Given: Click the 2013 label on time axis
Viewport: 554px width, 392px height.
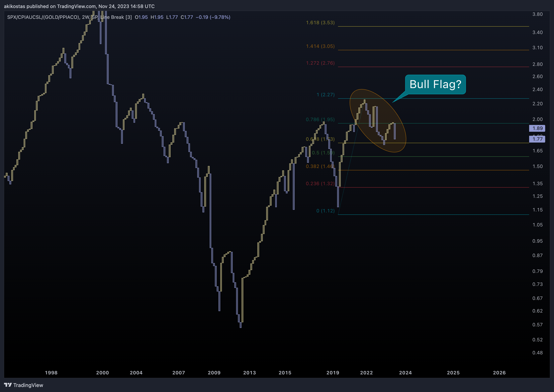Looking at the screenshot, I should point(249,373).
